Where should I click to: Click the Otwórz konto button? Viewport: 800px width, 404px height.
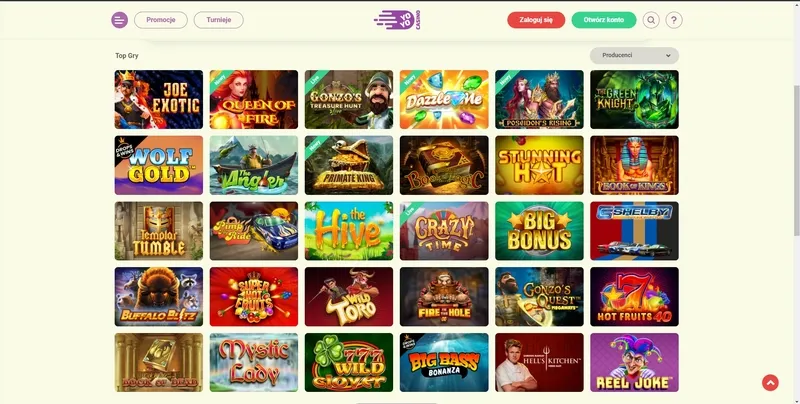[604, 20]
